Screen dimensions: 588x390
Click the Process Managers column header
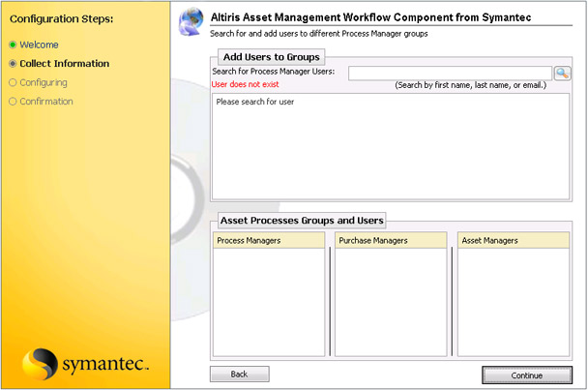[269, 240]
